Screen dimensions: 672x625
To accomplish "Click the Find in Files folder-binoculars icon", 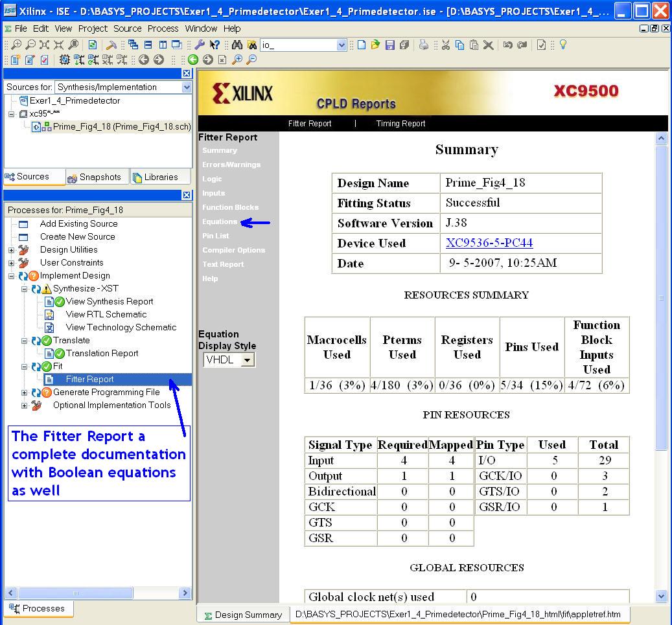I will tap(252, 45).
